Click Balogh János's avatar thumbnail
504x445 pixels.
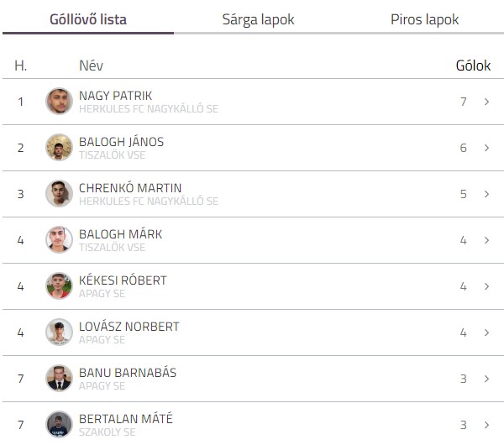(59, 148)
